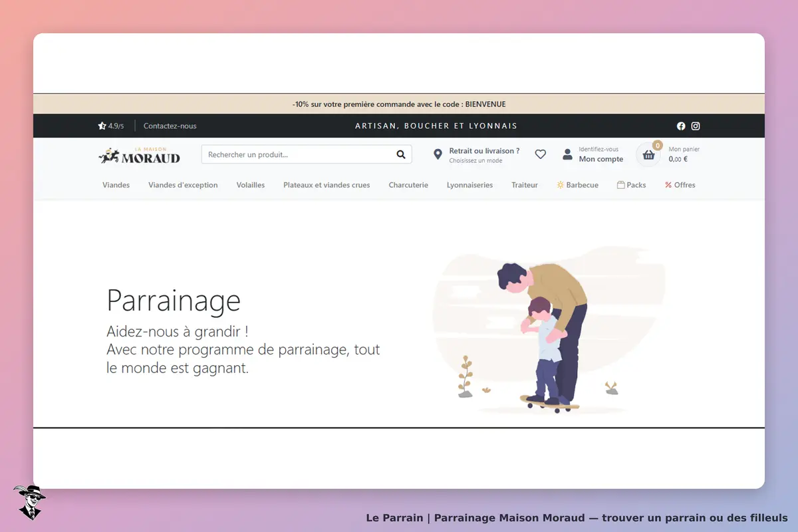Click the star rating icon
This screenshot has height=532, width=798.
[102, 126]
